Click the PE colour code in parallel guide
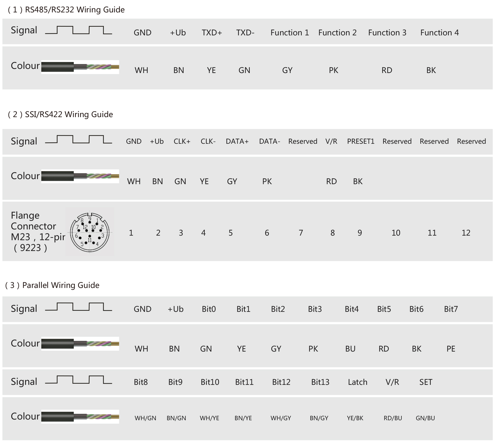495x448 pixels. (451, 349)
